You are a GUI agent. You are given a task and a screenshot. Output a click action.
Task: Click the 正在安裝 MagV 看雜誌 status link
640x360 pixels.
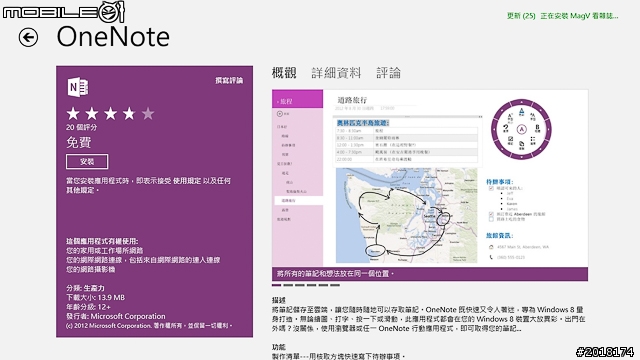pos(579,16)
